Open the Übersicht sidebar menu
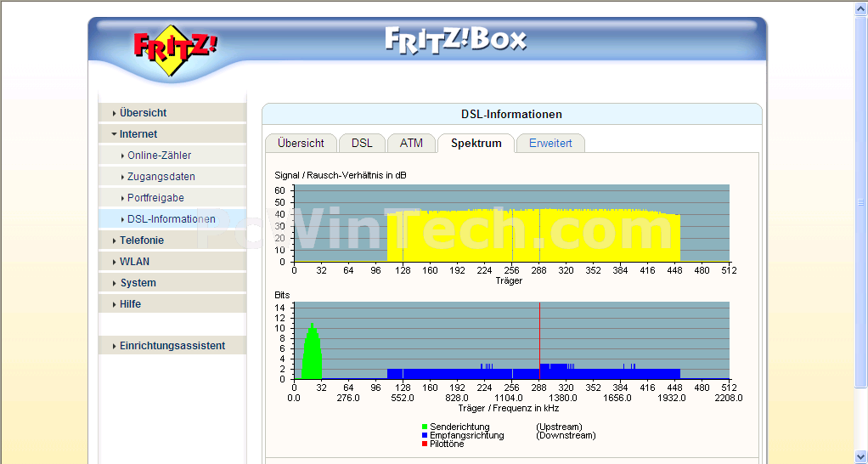This screenshot has height=464, width=868. point(172,112)
